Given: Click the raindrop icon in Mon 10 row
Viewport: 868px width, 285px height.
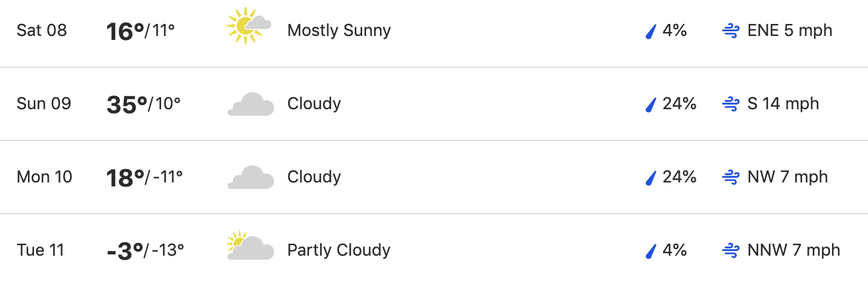Looking at the screenshot, I should point(651,177).
